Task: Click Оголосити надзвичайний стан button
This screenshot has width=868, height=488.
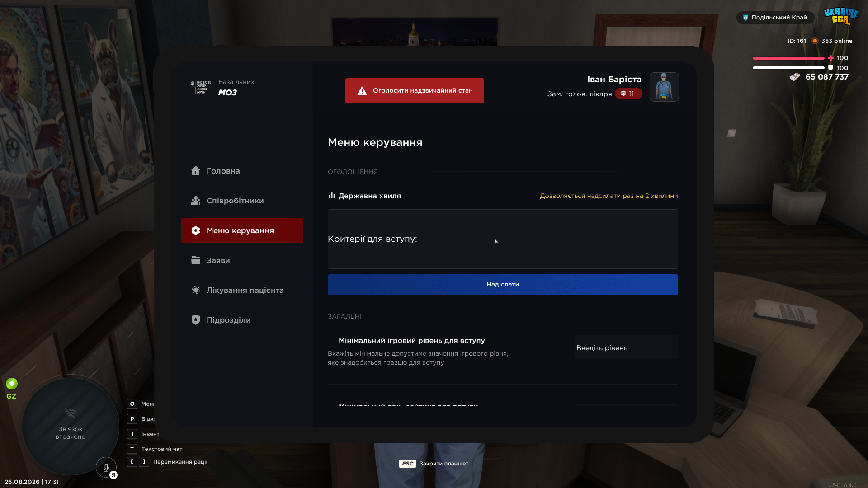Action: pos(415,91)
